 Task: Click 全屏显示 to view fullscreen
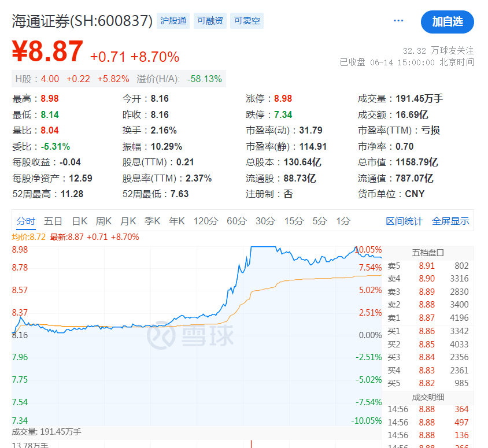450,221
